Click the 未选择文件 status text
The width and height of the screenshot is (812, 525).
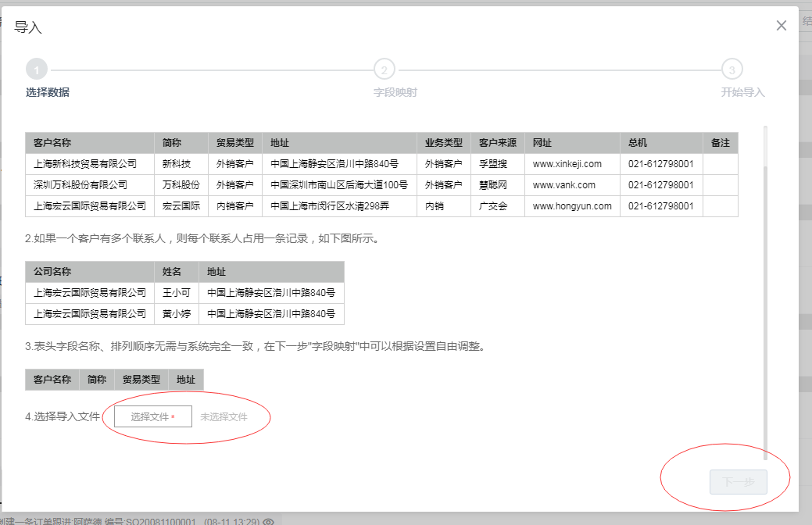pyautogui.click(x=224, y=417)
